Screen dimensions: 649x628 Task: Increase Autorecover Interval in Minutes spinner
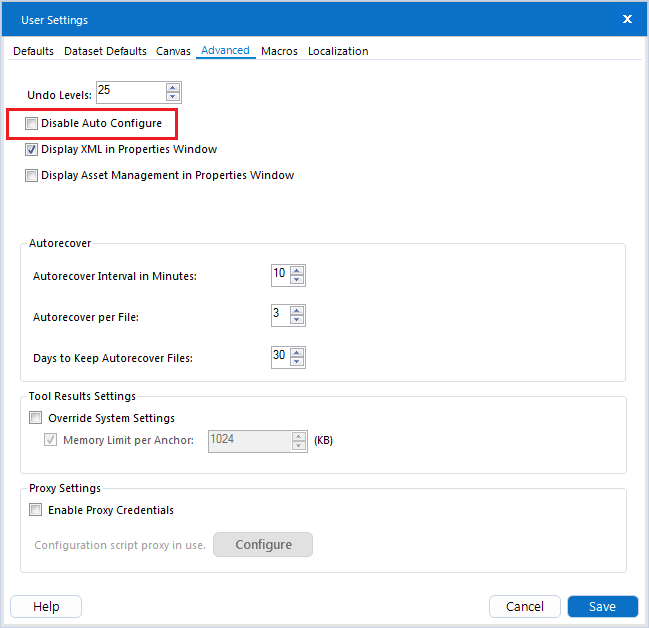click(297, 270)
